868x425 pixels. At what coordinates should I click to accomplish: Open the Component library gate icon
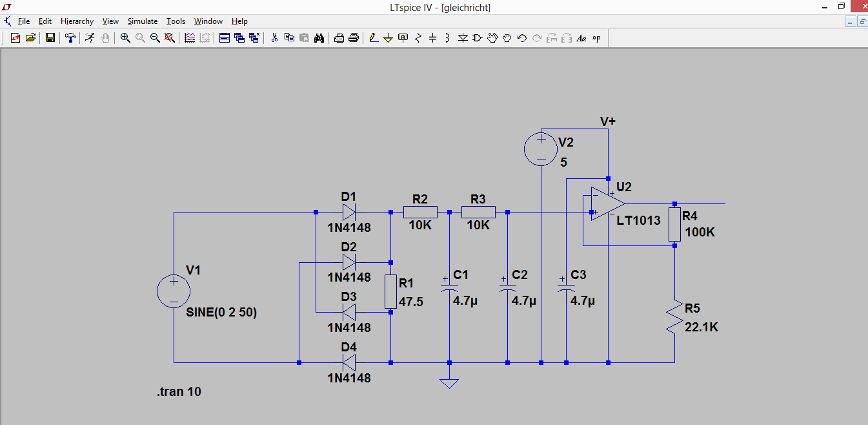pos(478,38)
